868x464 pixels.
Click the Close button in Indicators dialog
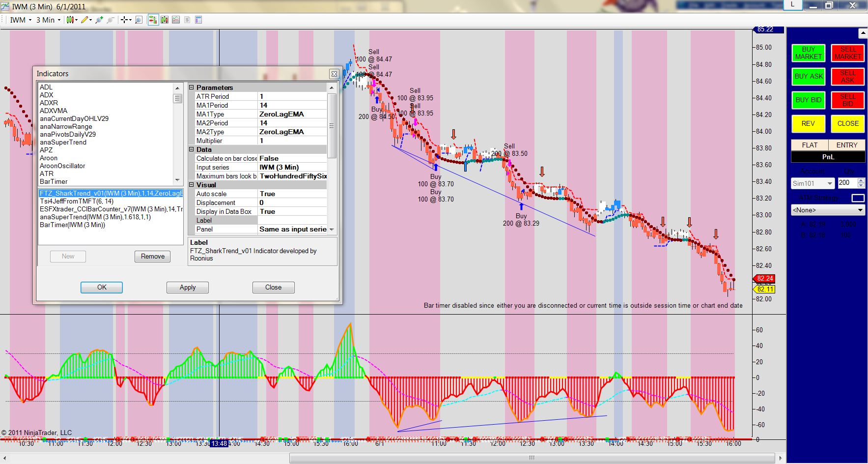pyautogui.click(x=273, y=288)
